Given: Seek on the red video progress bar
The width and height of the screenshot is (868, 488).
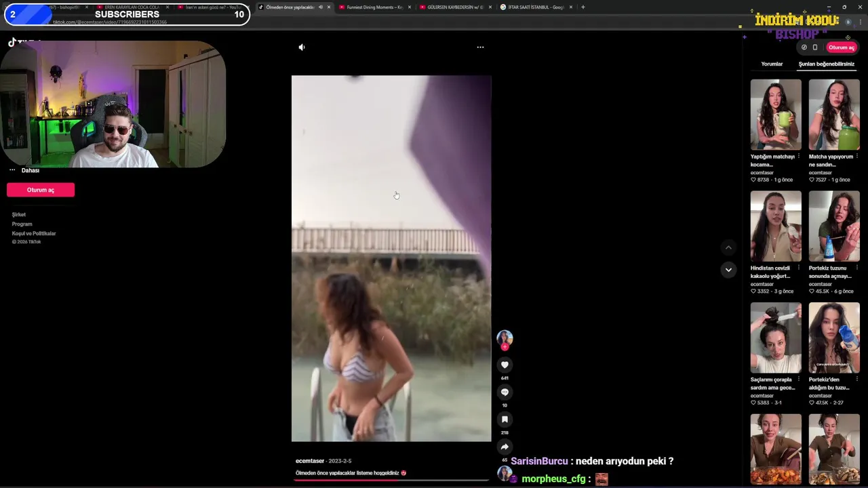Looking at the screenshot, I should [x=391, y=480].
